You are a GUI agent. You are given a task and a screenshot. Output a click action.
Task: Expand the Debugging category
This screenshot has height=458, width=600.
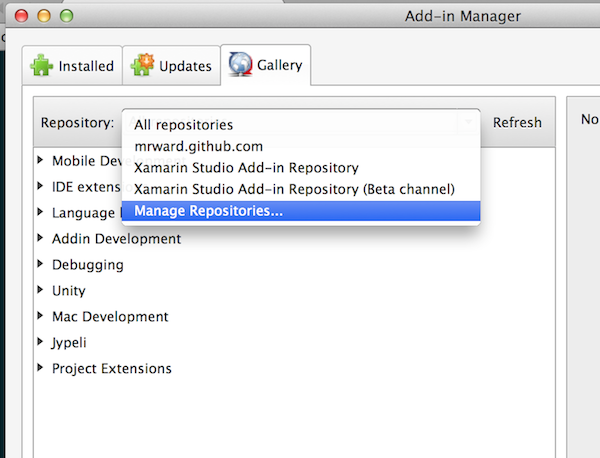[x=40, y=264]
